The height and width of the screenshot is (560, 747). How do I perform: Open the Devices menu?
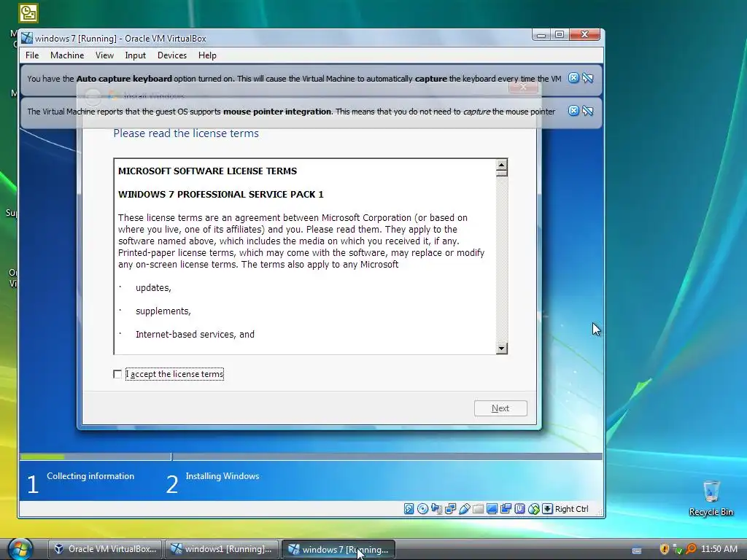tap(172, 55)
